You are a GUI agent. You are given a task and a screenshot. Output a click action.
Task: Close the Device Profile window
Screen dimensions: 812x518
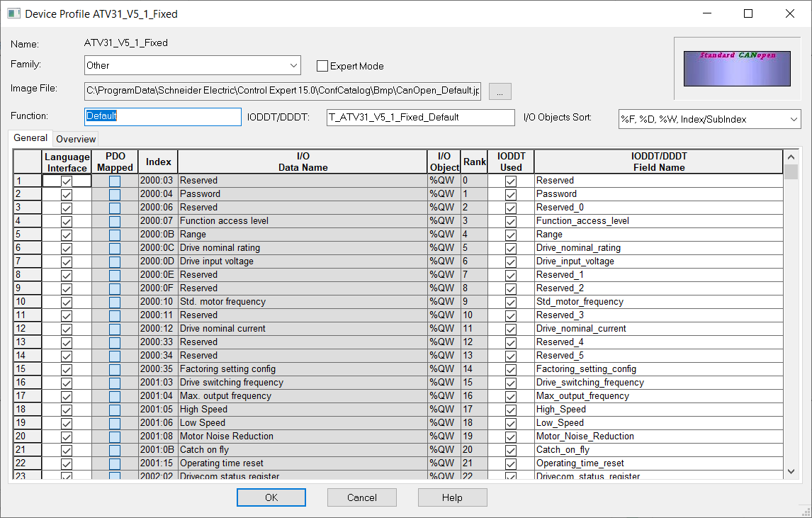coord(790,13)
